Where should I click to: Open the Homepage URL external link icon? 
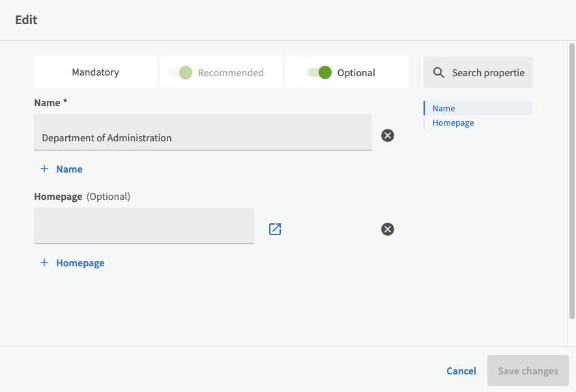tap(275, 229)
